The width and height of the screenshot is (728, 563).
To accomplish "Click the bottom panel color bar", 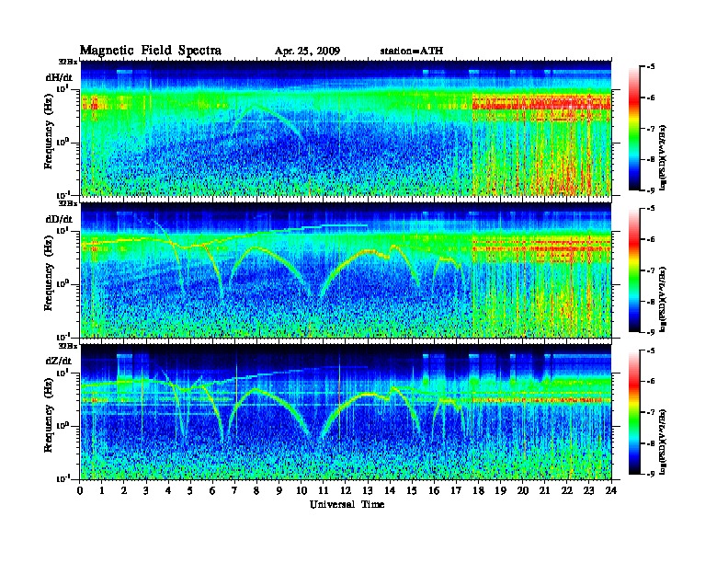I will click(633, 412).
